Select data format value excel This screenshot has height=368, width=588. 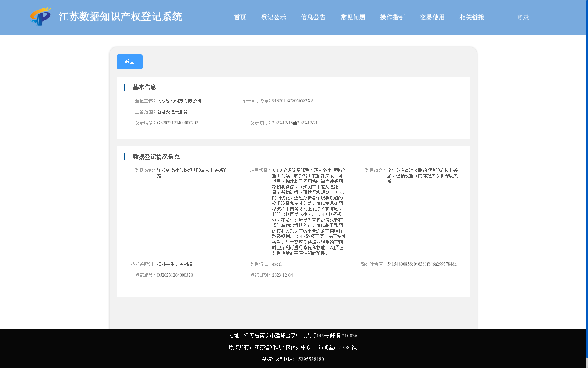(277, 264)
